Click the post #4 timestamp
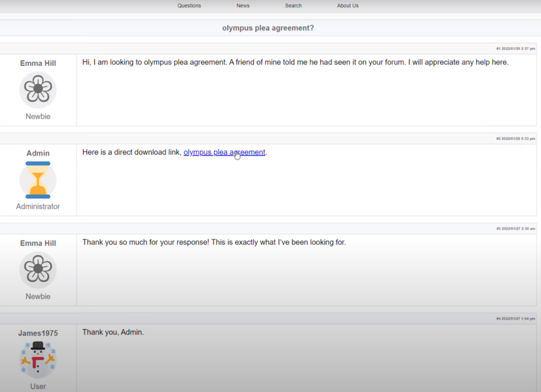Viewport: 541px width, 392px height. [516, 319]
